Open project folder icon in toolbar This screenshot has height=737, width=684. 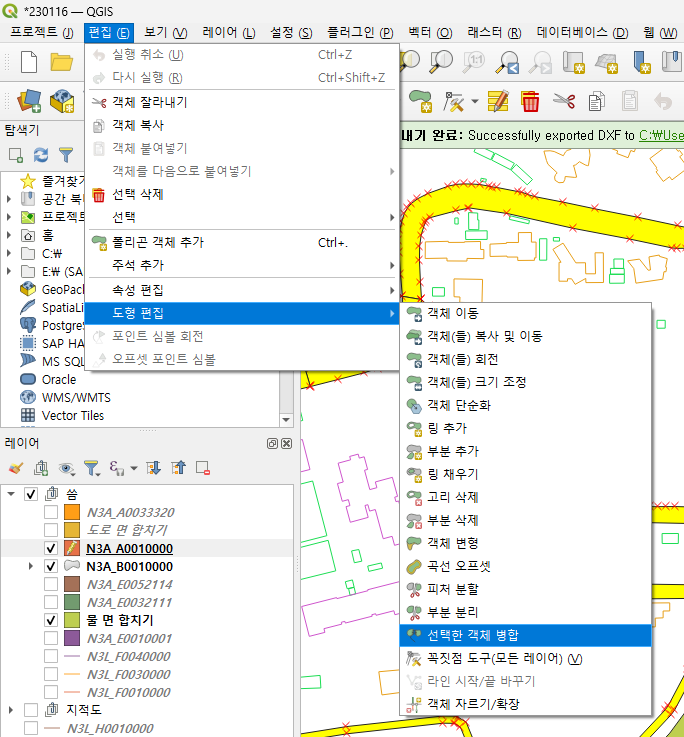61,62
